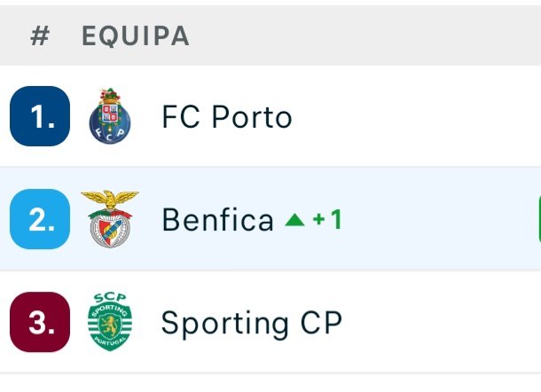The height and width of the screenshot is (392, 541).
Task: Click green element at Benfica row's right edge
Action: point(538,219)
